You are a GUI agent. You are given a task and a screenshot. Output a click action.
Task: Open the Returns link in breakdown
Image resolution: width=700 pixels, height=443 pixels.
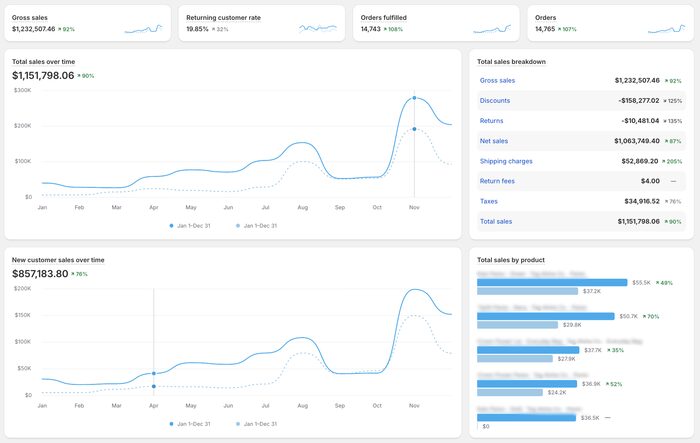coord(491,121)
